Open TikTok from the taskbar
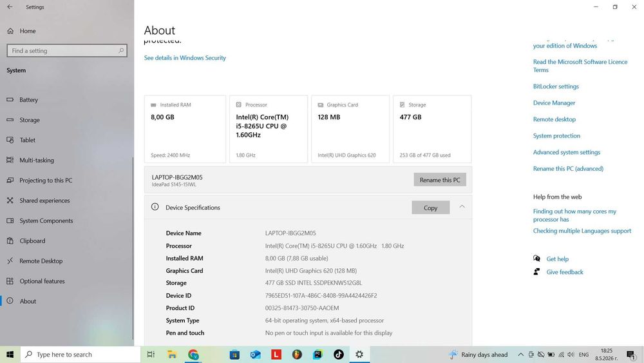Screen dimensions: 644x363 pyautogui.click(x=339, y=355)
